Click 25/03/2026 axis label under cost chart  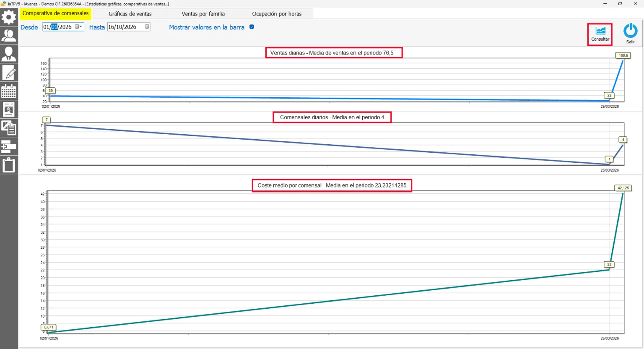point(610,338)
